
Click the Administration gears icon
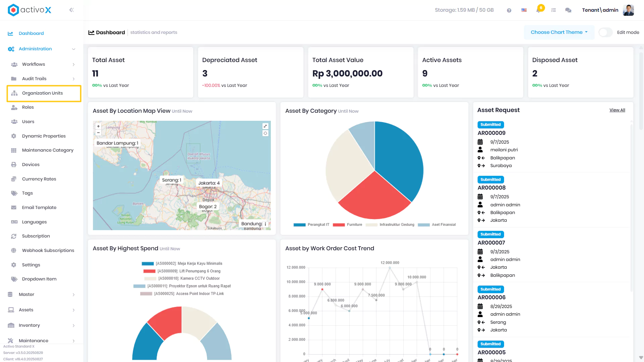point(11,49)
